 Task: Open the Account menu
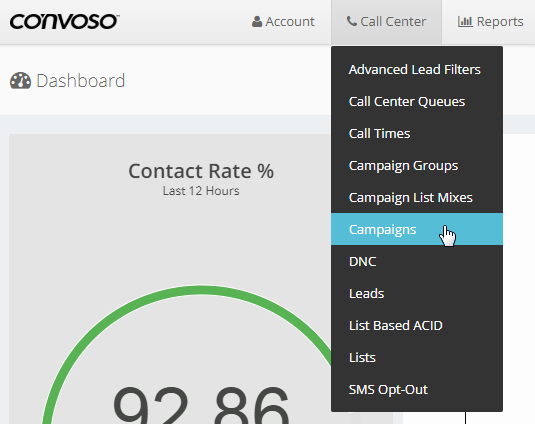[x=283, y=22]
